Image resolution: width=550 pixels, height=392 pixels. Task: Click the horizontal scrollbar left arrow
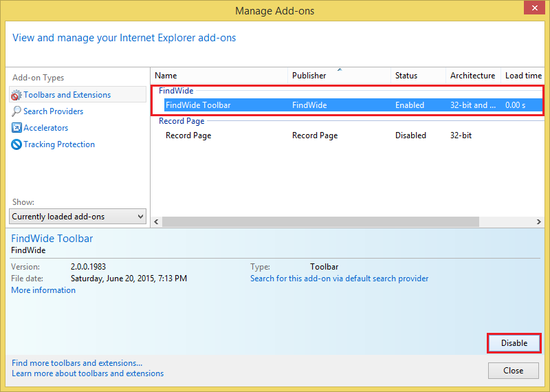tap(157, 222)
